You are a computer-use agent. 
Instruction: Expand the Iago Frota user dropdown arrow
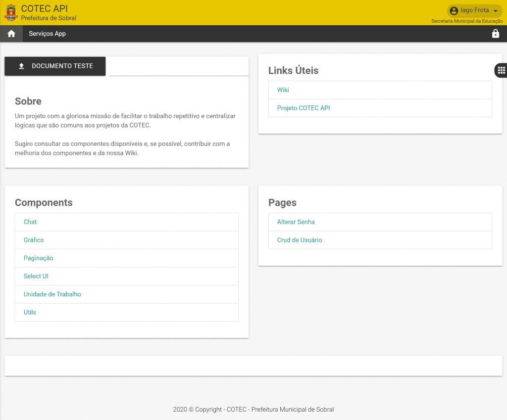pos(496,11)
